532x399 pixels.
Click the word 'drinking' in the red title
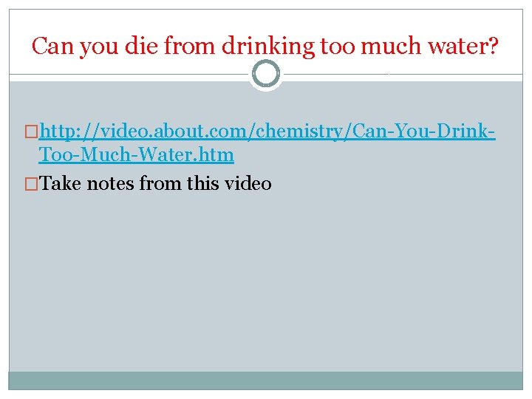point(268,47)
